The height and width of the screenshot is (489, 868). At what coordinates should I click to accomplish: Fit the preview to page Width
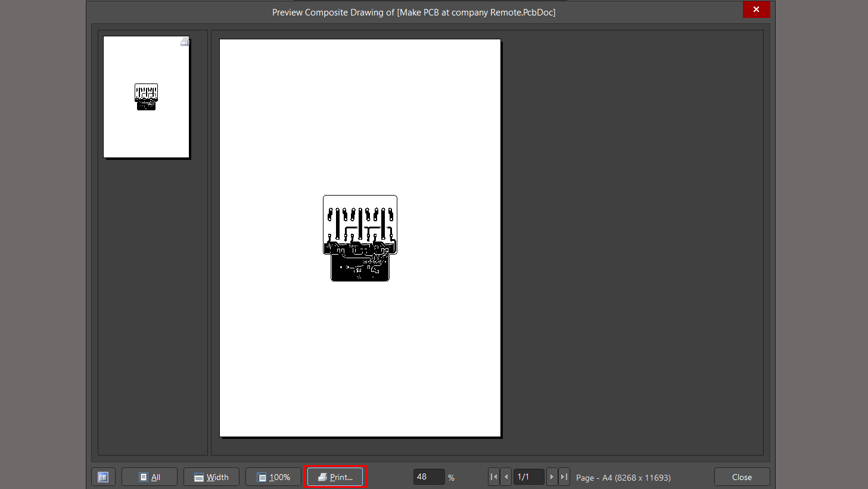(x=211, y=477)
